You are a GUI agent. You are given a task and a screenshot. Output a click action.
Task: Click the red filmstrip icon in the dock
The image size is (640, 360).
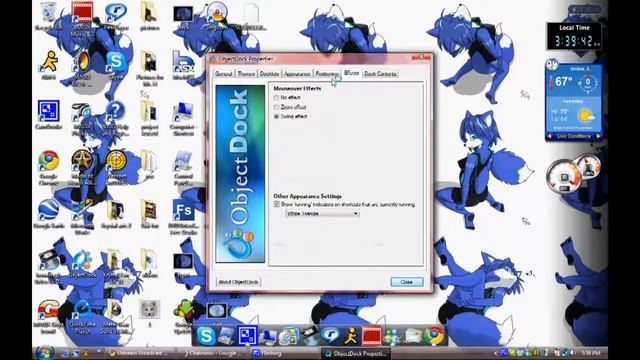pyautogui.click(x=371, y=336)
